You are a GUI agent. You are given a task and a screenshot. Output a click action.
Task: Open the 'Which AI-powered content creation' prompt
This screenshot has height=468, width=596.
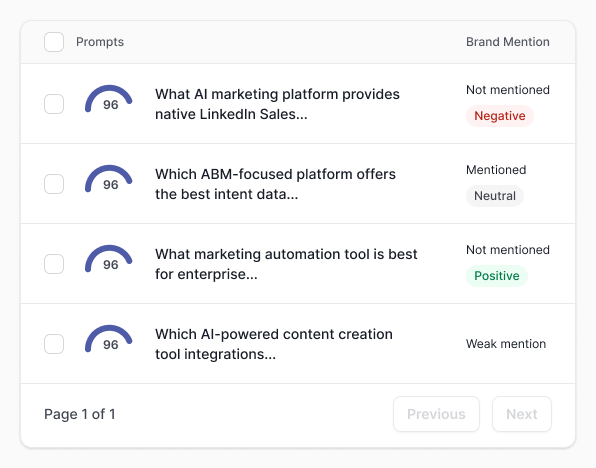pyautogui.click(x=274, y=344)
